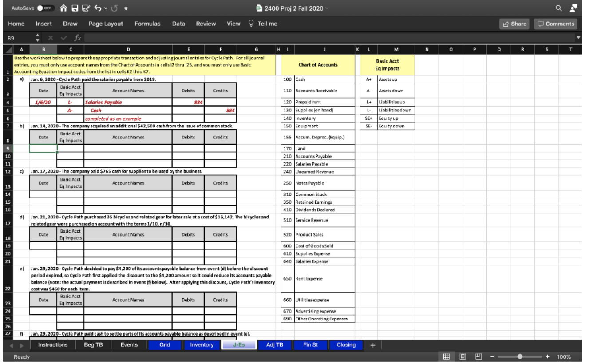The height and width of the screenshot is (364, 593).
Task: Open the Home ribbon tab
Action: 16,24
